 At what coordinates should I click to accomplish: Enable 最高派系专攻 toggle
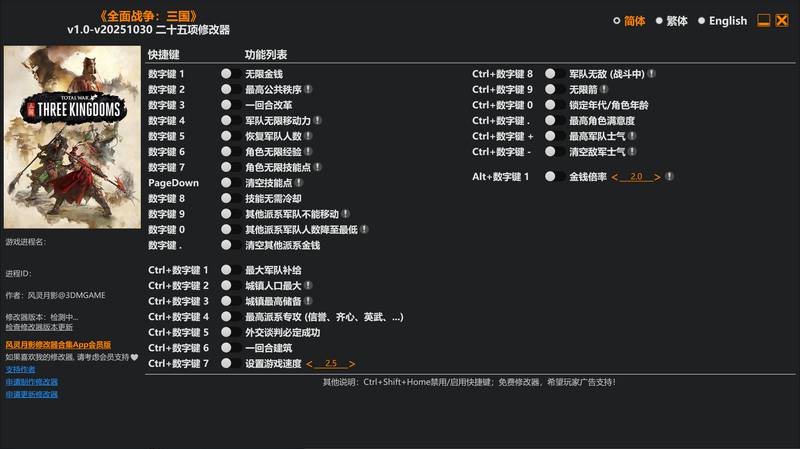[x=231, y=317]
